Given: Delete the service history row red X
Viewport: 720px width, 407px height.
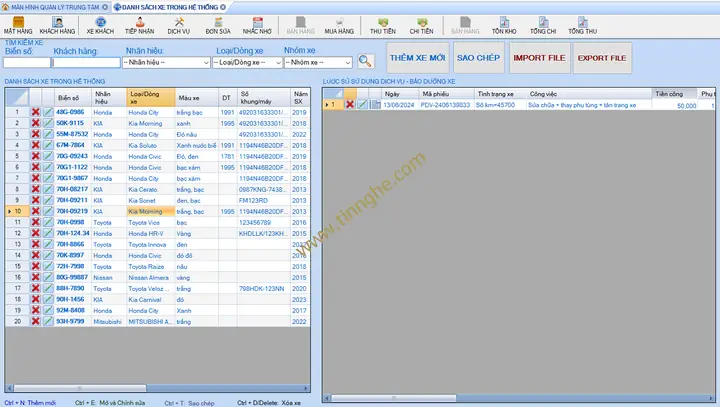Looking at the screenshot, I should tap(350, 104).
